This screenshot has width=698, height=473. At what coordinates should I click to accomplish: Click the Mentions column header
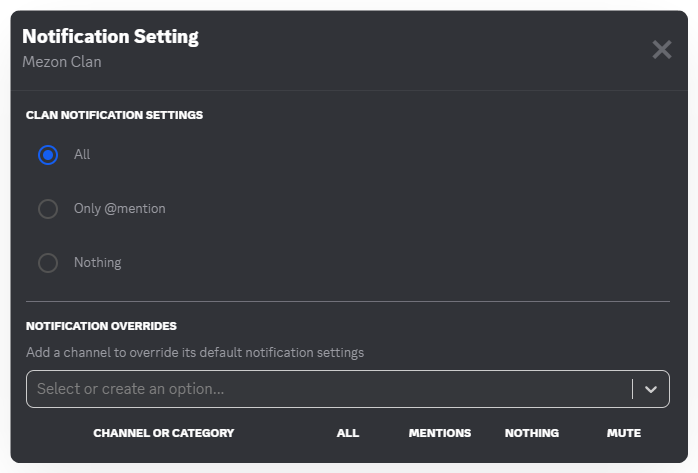pos(440,433)
